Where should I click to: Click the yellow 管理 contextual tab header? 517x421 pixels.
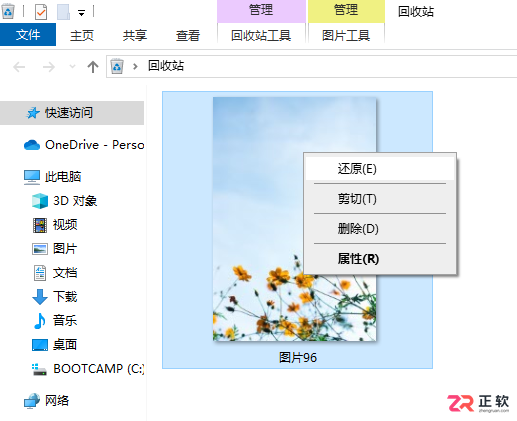(346, 11)
